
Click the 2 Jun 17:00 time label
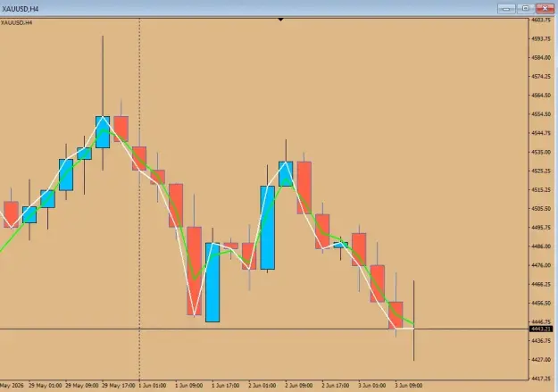click(x=335, y=386)
